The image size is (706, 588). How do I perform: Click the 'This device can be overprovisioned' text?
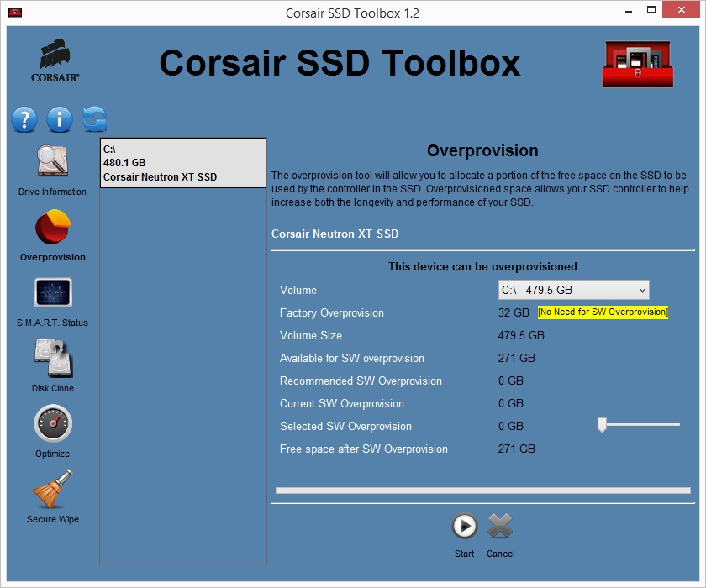pyautogui.click(x=482, y=267)
